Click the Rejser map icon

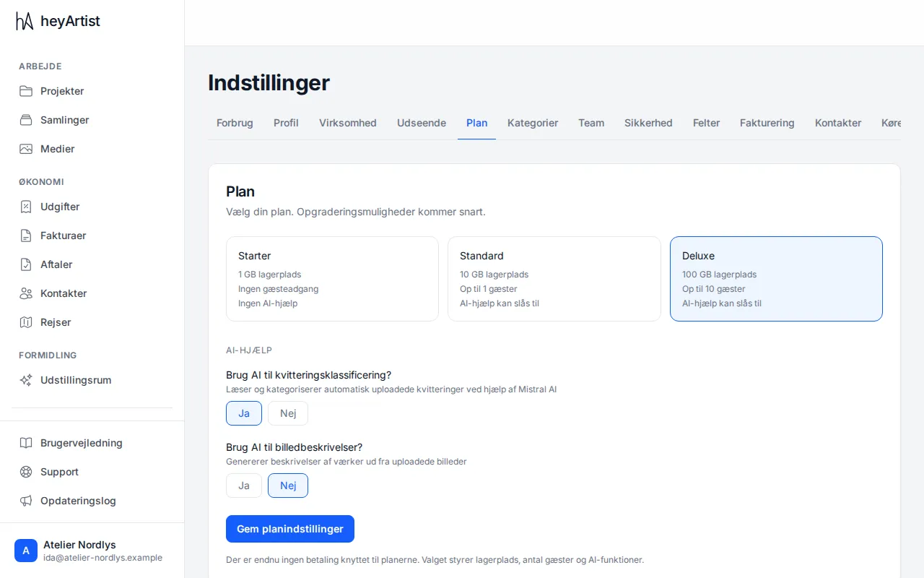pos(26,322)
